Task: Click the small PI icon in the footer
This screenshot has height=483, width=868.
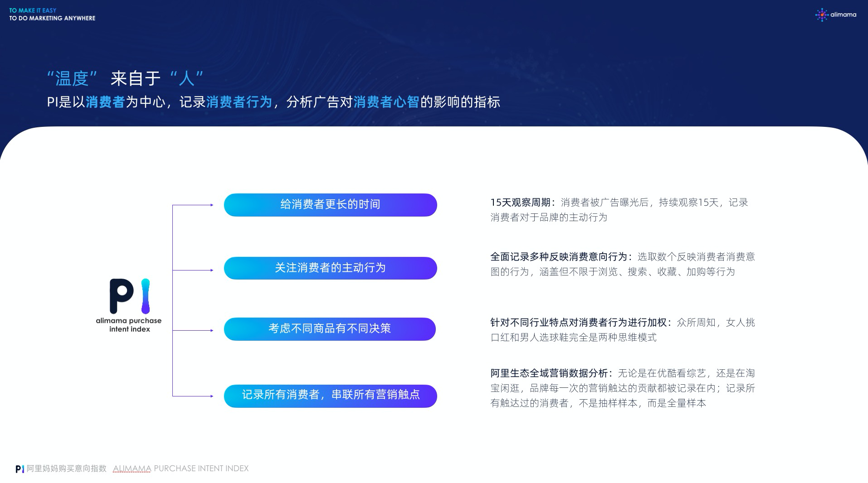Action: (x=20, y=469)
